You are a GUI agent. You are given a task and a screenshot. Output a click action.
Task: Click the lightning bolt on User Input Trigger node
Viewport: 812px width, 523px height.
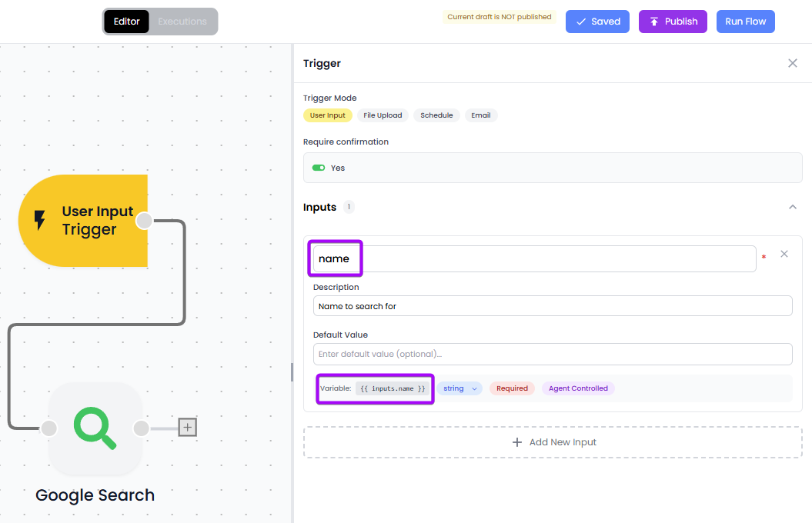[38, 221]
